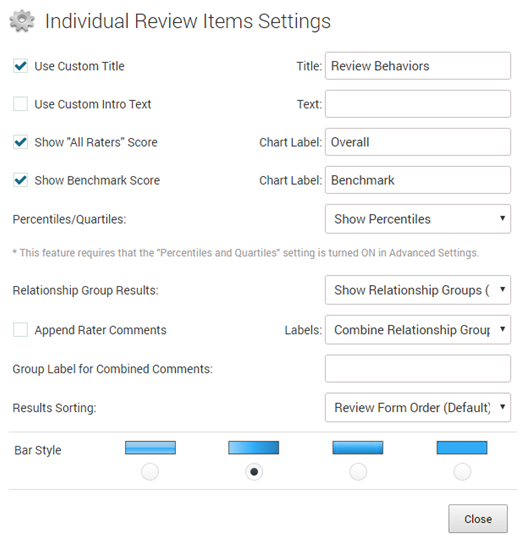Select the third bar style radio button
This screenshot has height=544, width=525.
pyautogui.click(x=358, y=472)
